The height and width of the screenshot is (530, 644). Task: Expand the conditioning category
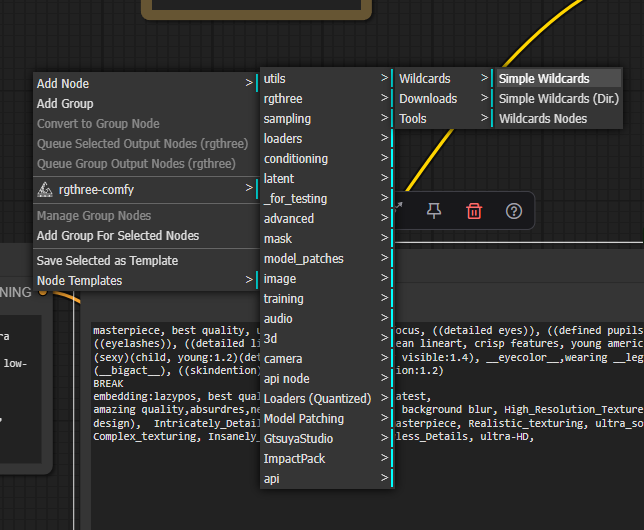(x=327, y=159)
